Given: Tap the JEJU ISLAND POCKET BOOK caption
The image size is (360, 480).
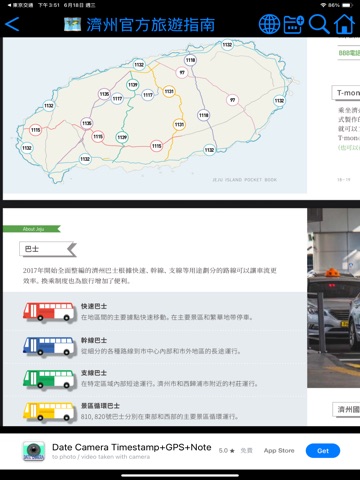Looking at the screenshot, I should (x=245, y=180).
